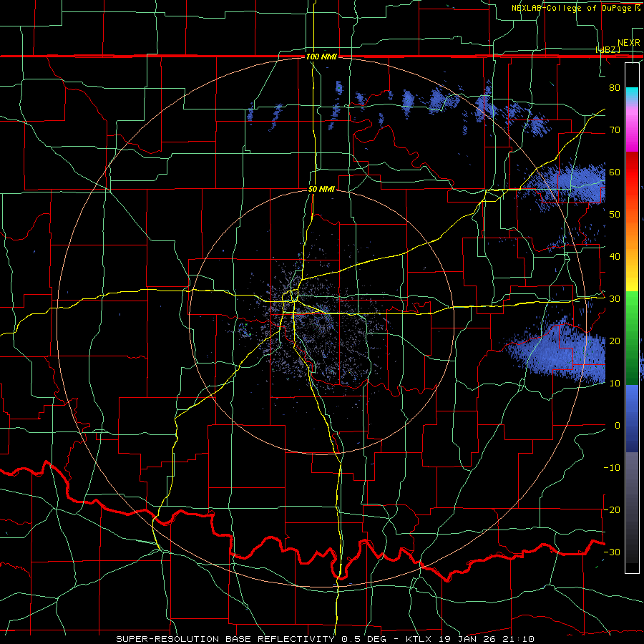
Task: Click the 'KTLX 19 JAN 26 21:10' timestamp
Action: (x=470, y=639)
